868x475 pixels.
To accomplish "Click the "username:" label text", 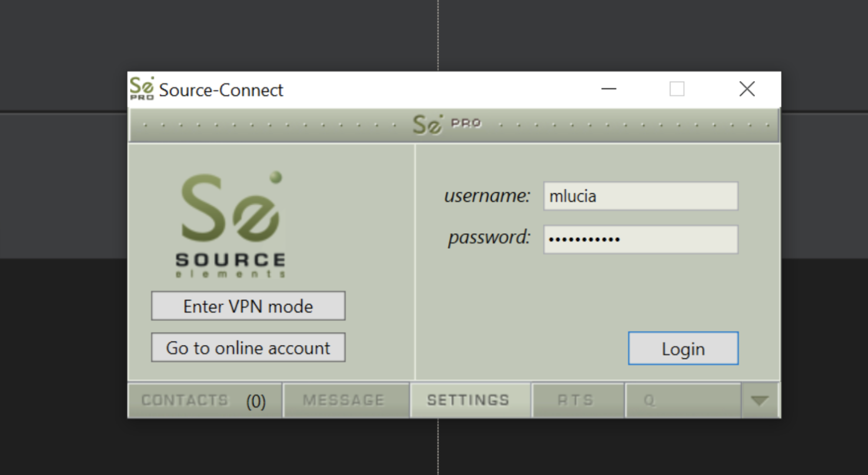I will (487, 195).
